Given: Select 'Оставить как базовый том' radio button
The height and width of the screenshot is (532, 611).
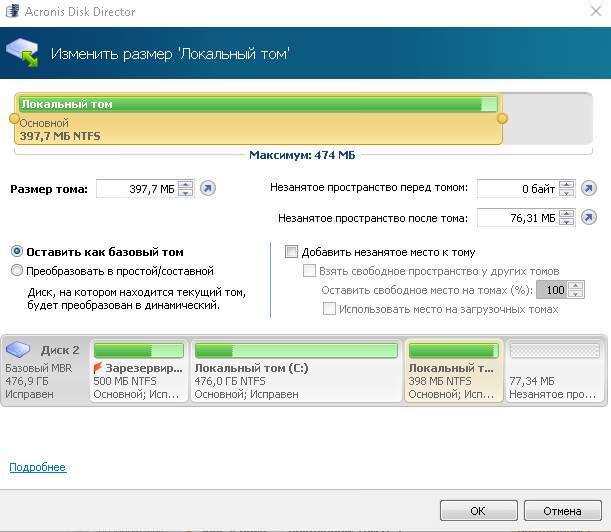Looking at the screenshot, I should coord(17,251).
